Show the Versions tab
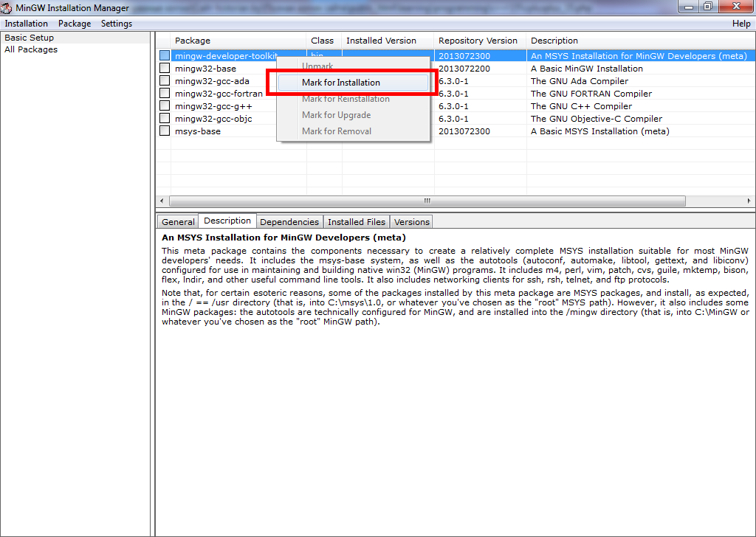 pos(411,222)
